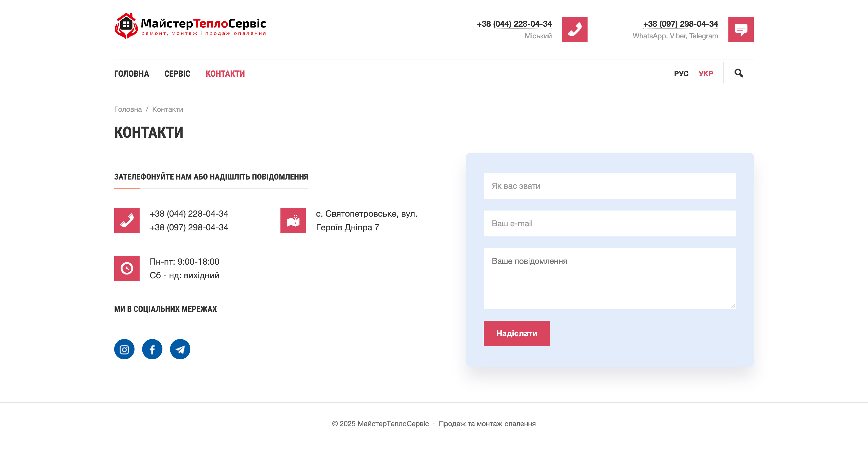The height and width of the screenshot is (451, 868).
Task: Click the Надіслати submit button
Action: (x=516, y=333)
